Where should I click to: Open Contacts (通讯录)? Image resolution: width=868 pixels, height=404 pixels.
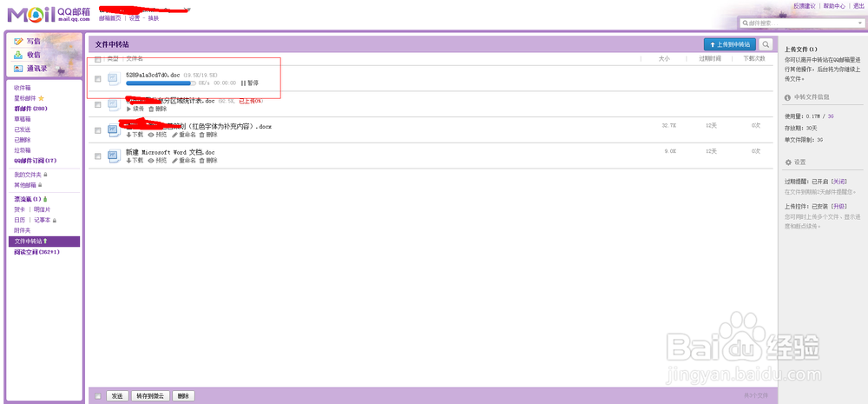click(x=36, y=69)
